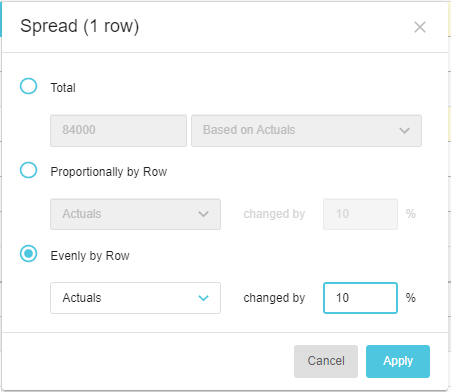Select the Total radio button

[x=28, y=86]
